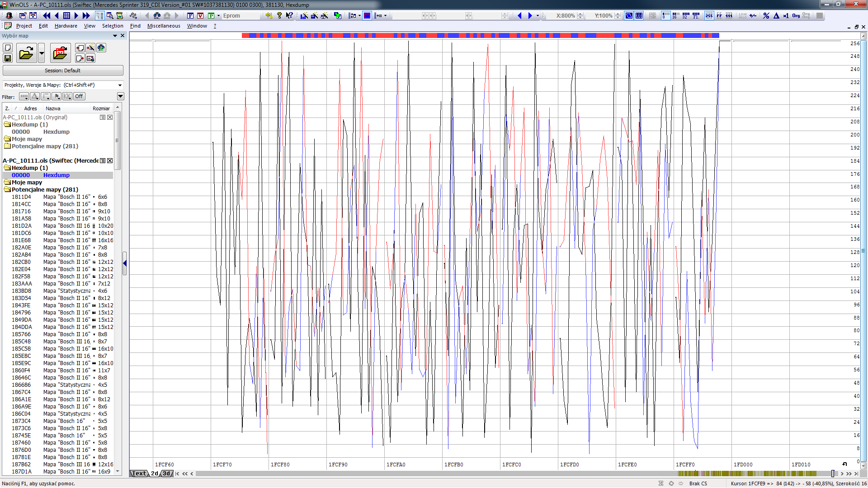Click the Session: Default button

pyautogui.click(x=63, y=70)
